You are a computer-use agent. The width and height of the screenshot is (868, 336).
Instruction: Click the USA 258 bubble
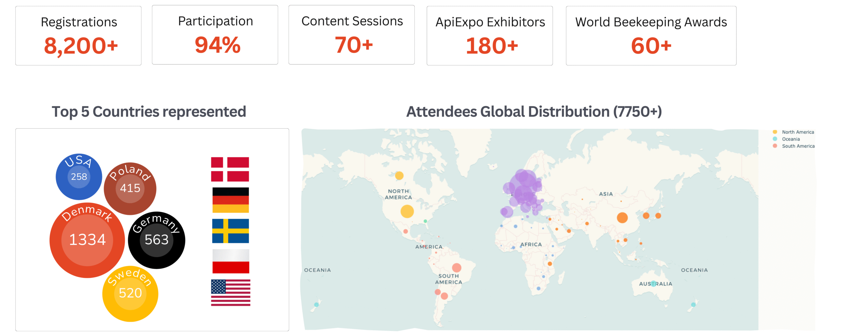(79, 176)
